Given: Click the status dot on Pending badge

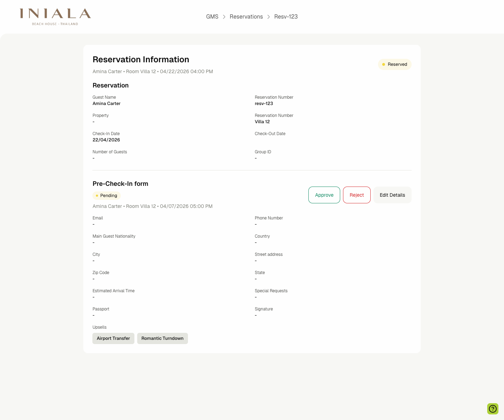Looking at the screenshot, I should pos(97,196).
